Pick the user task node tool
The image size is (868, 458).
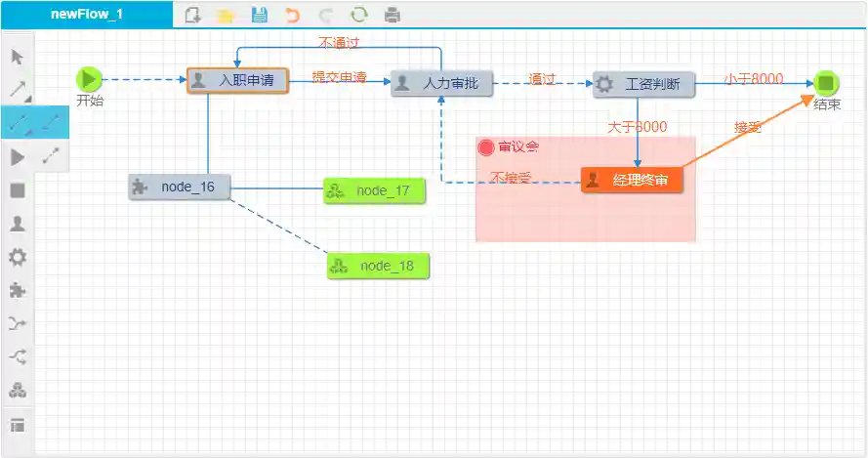[18, 224]
